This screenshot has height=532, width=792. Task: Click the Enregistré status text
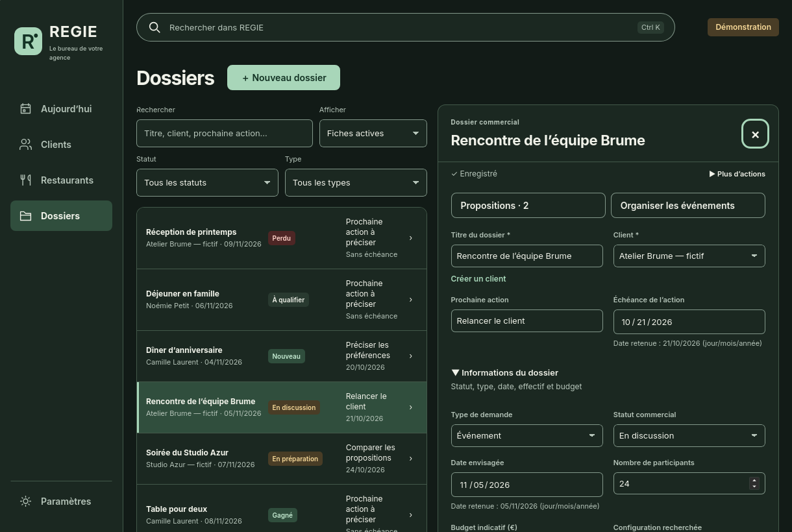[474, 174]
